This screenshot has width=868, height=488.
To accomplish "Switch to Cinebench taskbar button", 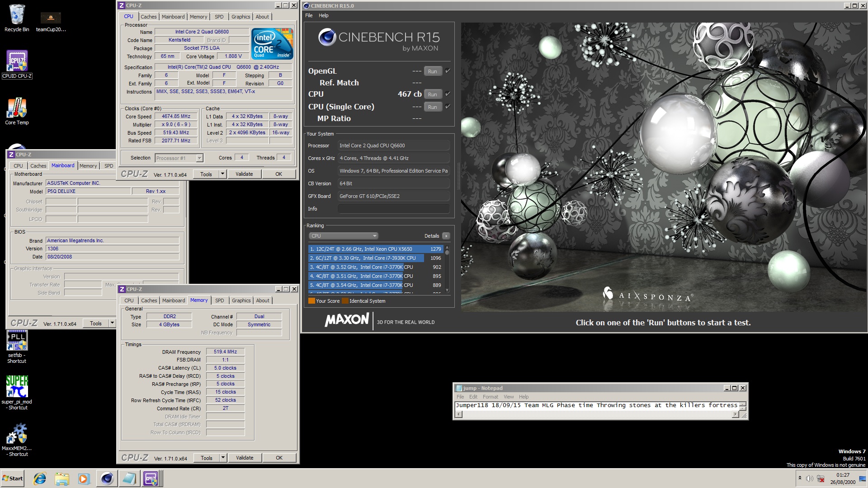I will (x=107, y=479).
